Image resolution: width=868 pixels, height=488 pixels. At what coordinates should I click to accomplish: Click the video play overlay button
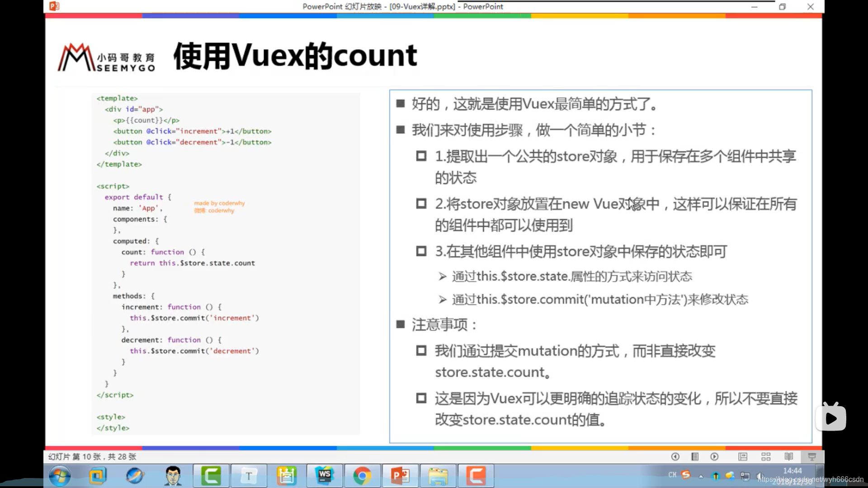coord(830,418)
